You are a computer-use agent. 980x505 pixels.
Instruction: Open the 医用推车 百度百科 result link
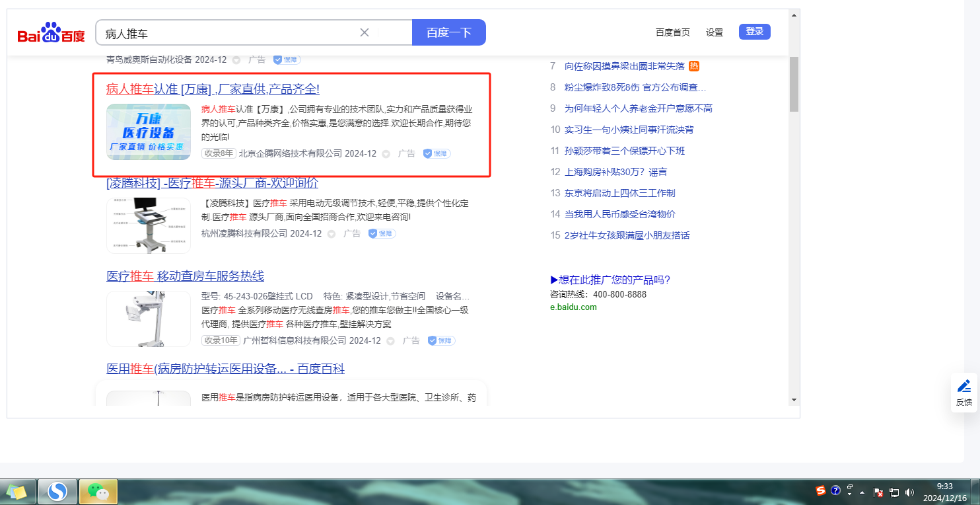click(x=225, y=369)
